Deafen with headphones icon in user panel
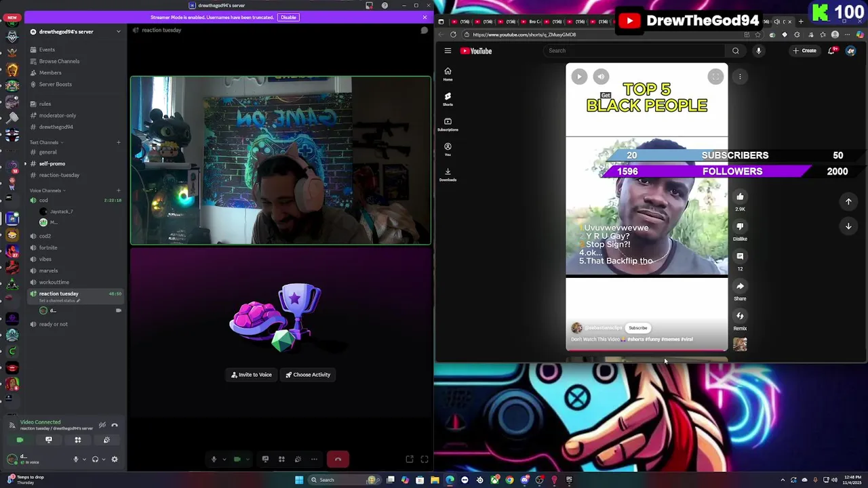This screenshot has width=868, height=488. pyautogui.click(x=95, y=460)
